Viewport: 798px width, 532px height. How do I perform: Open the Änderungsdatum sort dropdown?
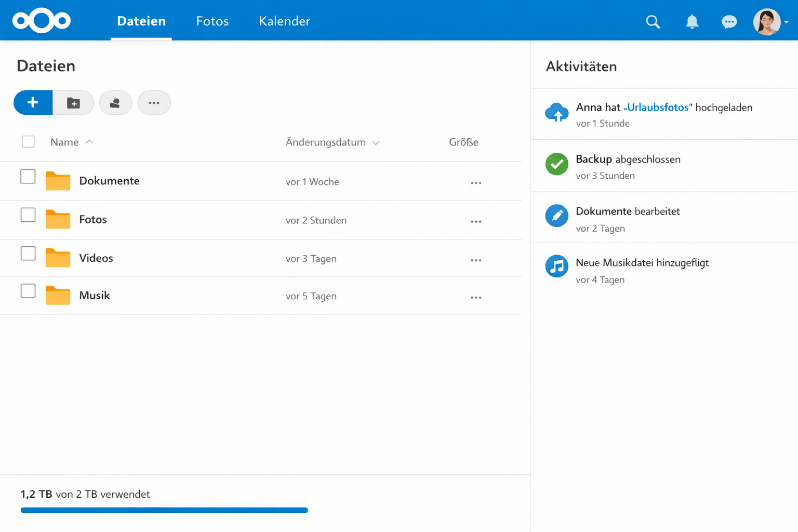click(x=376, y=142)
